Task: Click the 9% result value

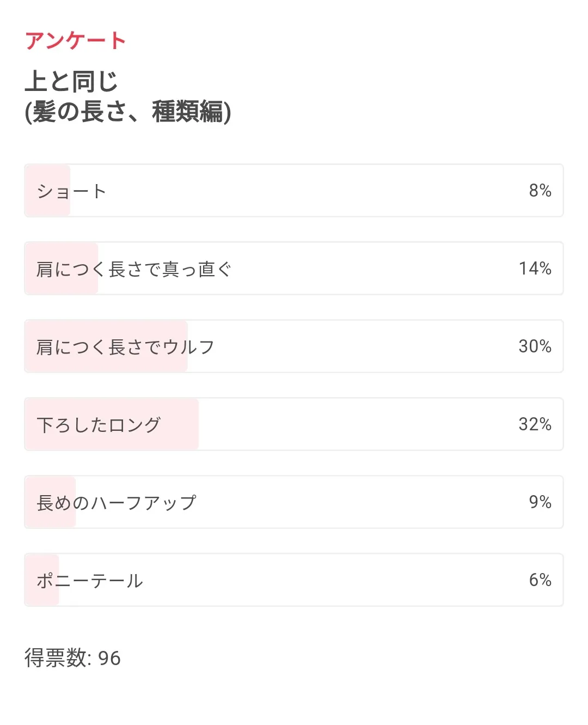Action: pyautogui.click(x=540, y=502)
